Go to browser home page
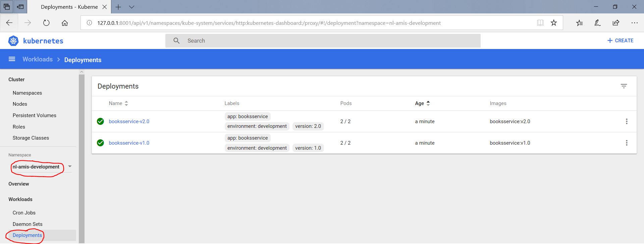This screenshot has width=644, height=244. (x=65, y=23)
